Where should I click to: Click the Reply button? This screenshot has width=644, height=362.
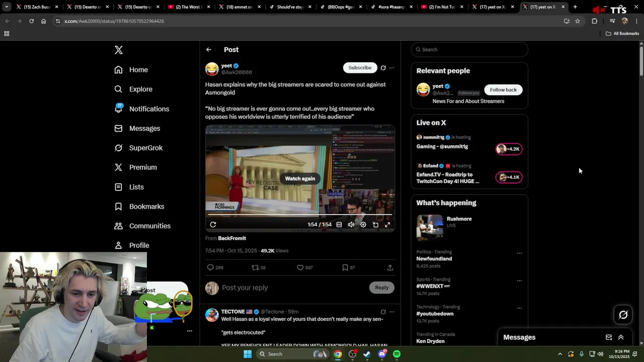coord(382,288)
